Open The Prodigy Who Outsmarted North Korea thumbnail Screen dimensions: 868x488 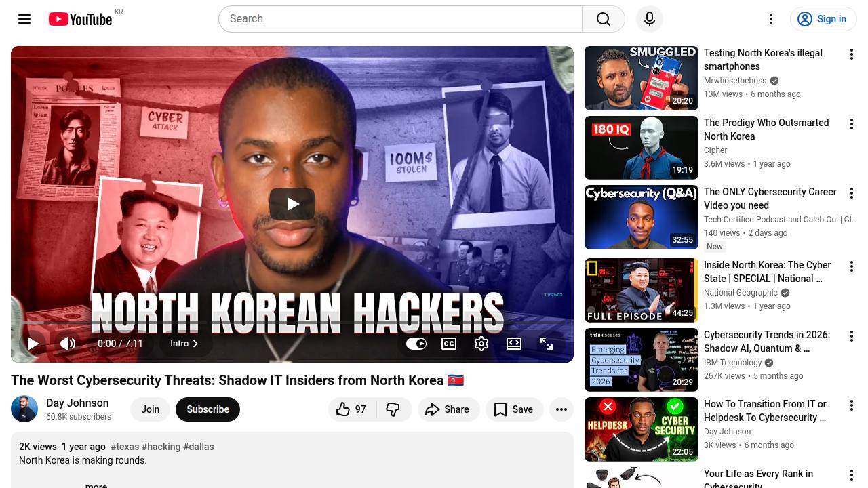click(642, 148)
